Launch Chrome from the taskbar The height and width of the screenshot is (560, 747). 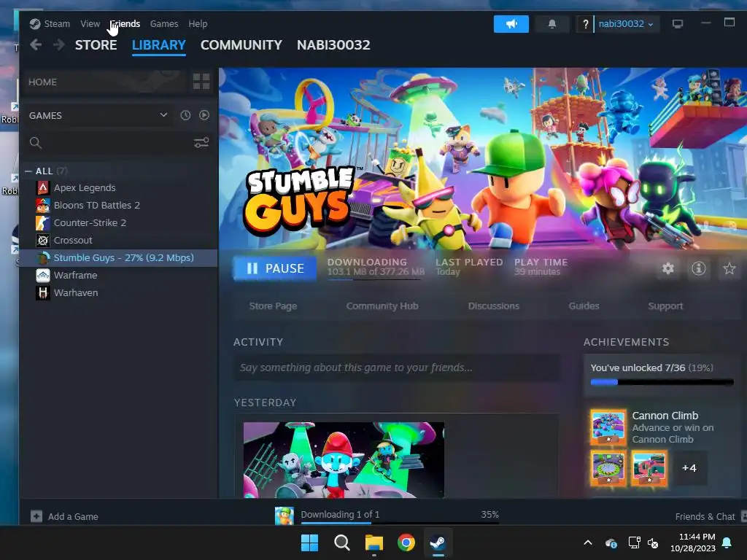[x=406, y=542]
